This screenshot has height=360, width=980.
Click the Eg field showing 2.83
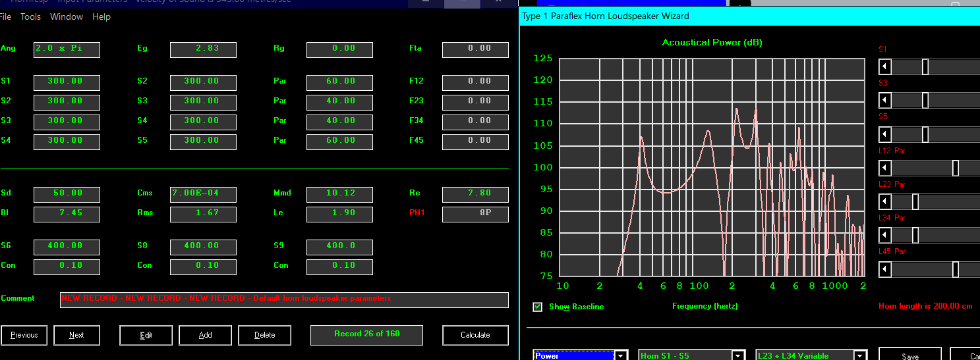click(x=203, y=49)
